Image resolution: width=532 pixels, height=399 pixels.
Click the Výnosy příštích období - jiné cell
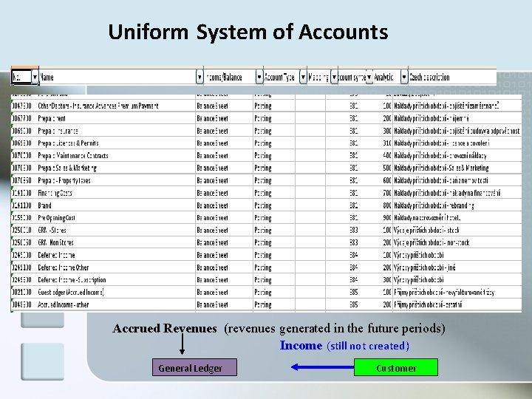pyautogui.click(x=424, y=267)
